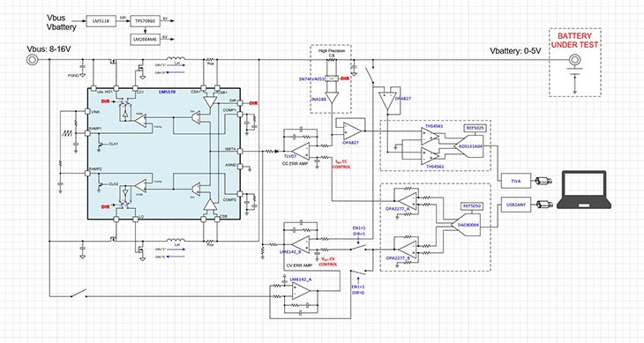Select the ADS131A04 ADC symbol
644x343 pixels.
(468, 146)
